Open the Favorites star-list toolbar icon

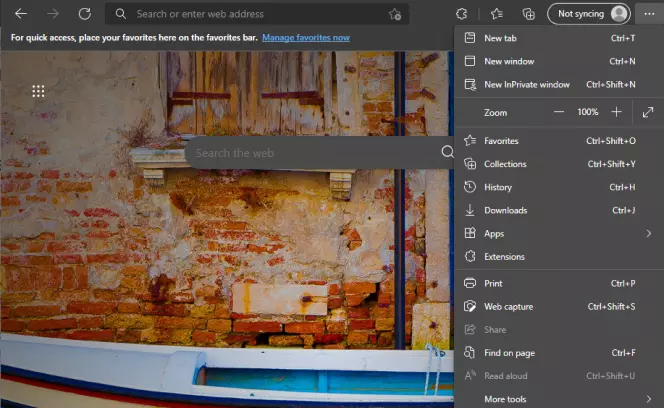coord(497,14)
